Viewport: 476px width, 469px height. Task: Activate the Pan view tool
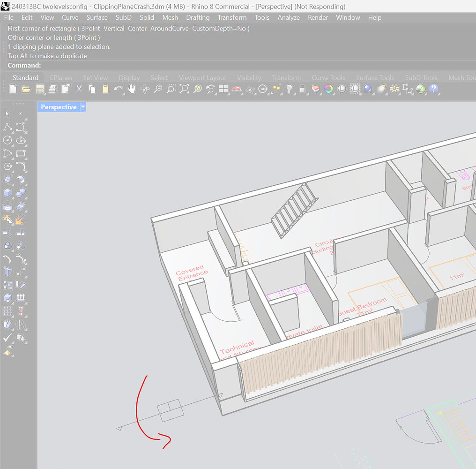[x=131, y=89]
